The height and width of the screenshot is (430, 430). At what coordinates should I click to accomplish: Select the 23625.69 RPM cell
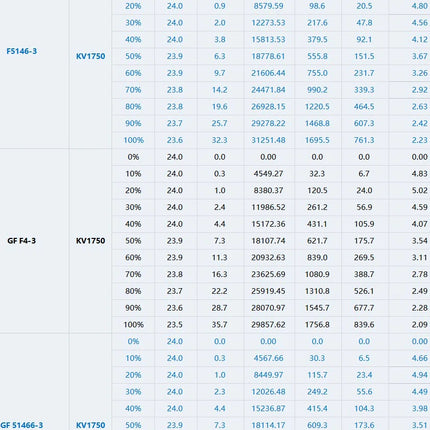pos(268,274)
